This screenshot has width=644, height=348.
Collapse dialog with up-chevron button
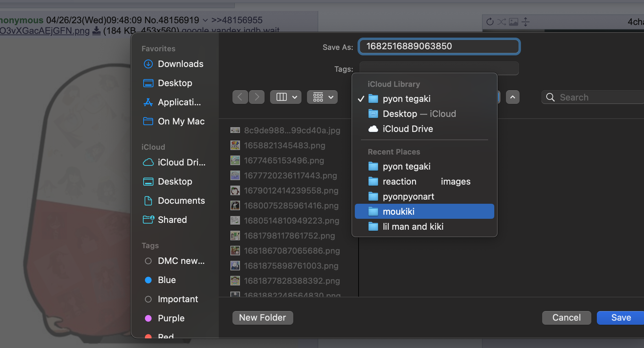point(513,97)
